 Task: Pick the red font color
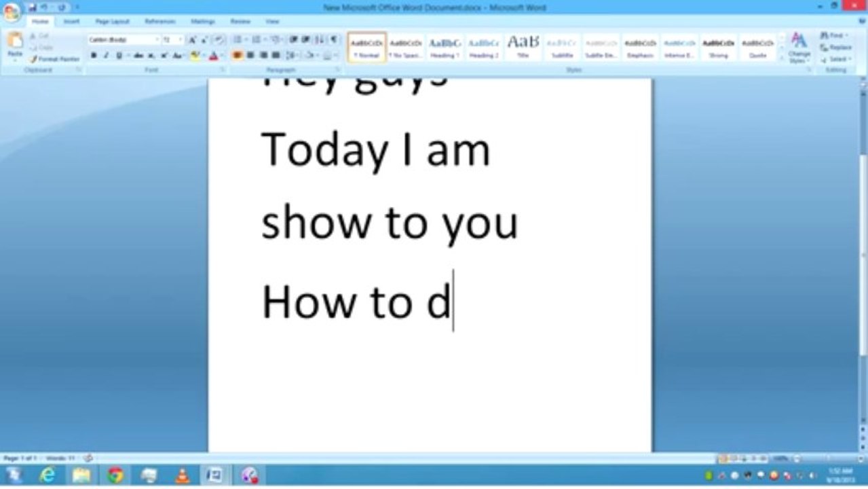coord(213,56)
